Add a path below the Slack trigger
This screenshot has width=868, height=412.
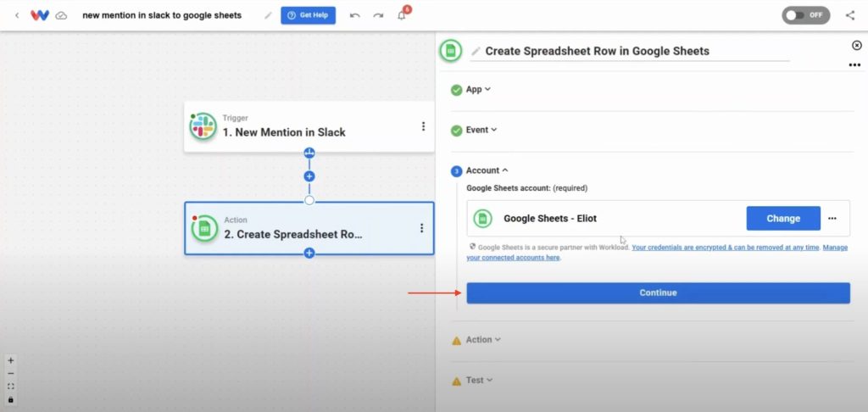coord(309,153)
